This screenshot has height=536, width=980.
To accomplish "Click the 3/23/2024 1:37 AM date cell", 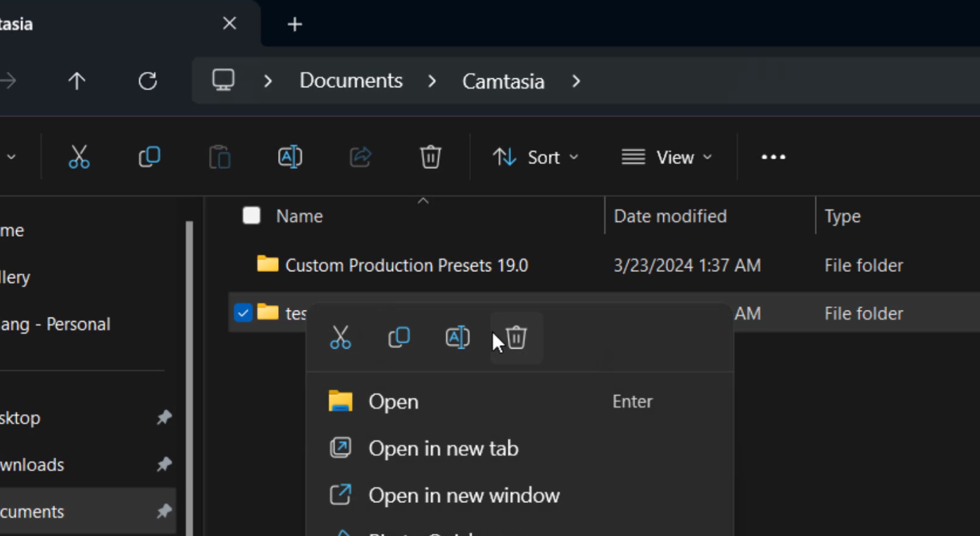I will [x=687, y=266].
